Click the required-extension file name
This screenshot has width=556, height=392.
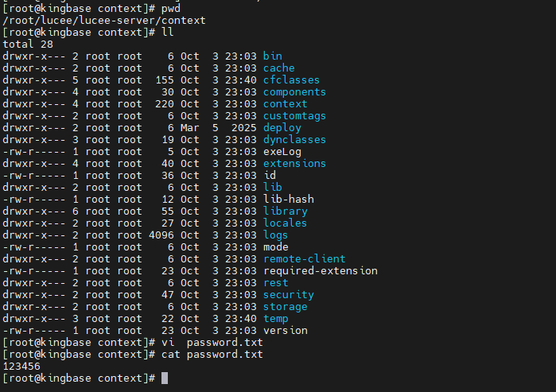(320, 270)
